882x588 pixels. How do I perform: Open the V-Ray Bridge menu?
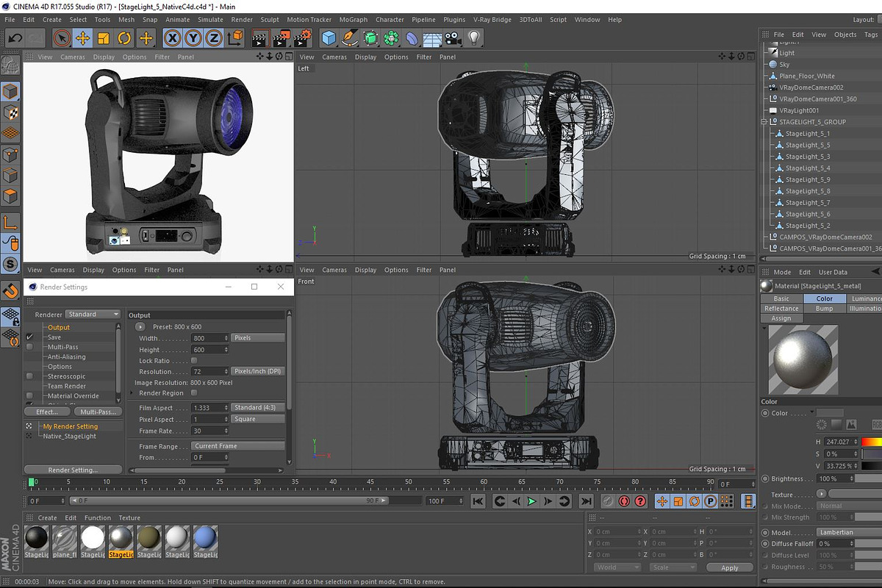(492, 20)
